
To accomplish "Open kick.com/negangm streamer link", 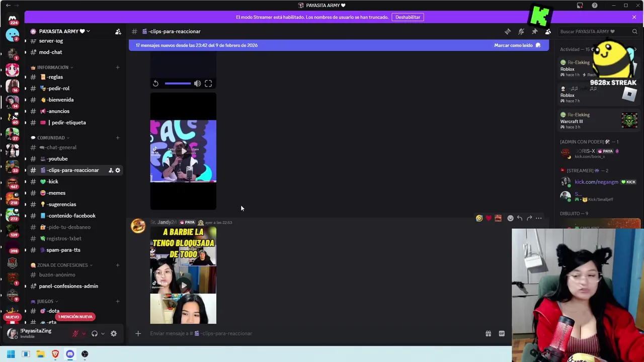I will 596,182.
